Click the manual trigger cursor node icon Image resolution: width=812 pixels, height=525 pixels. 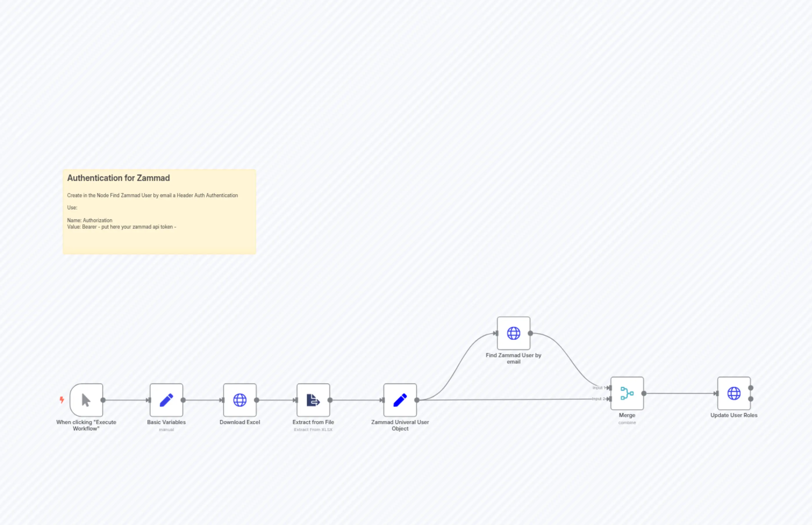(x=86, y=400)
